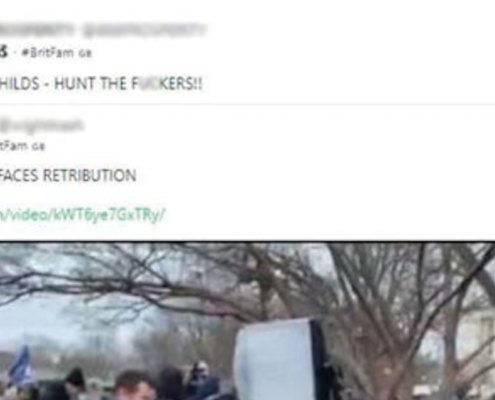This screenshot has height=400, width=495.
Task: Open the blurred display name of the first post
Action: 37,30
